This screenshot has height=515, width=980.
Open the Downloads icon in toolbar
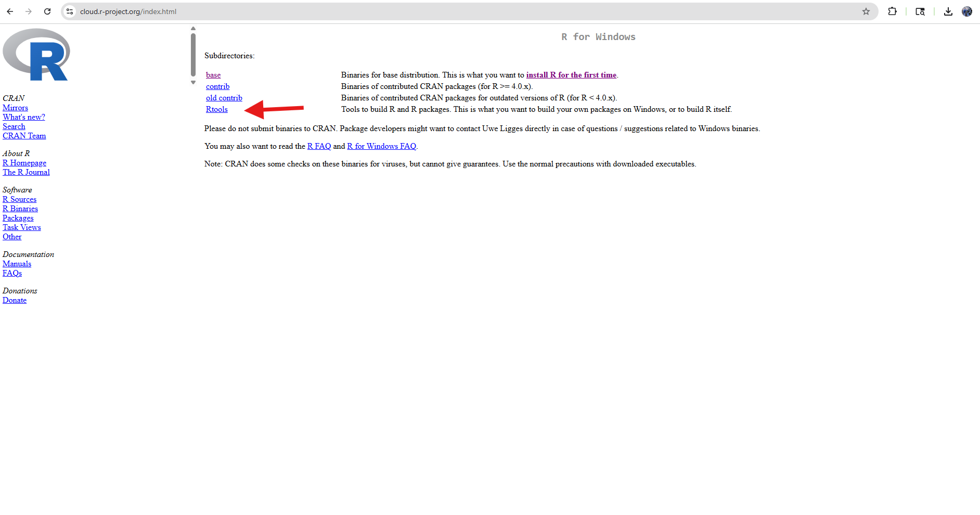[948, 11]
